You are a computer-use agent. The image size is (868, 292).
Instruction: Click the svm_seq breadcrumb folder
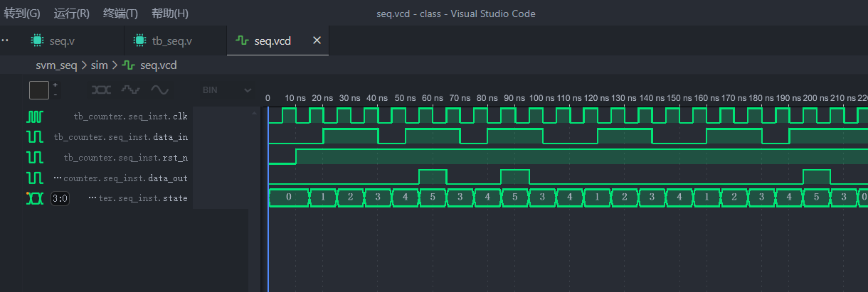pyautogui.click(x=56, y=65)
